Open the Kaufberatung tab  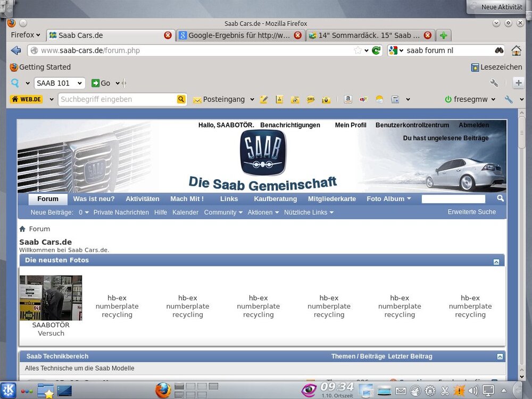(275, 199)
